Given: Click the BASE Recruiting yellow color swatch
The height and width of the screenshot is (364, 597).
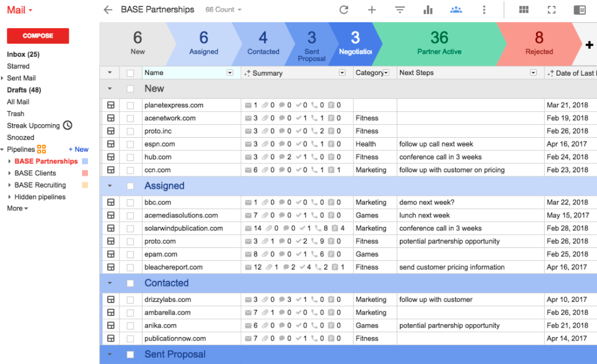Looking at the screenshot, I should pos(85,185).
